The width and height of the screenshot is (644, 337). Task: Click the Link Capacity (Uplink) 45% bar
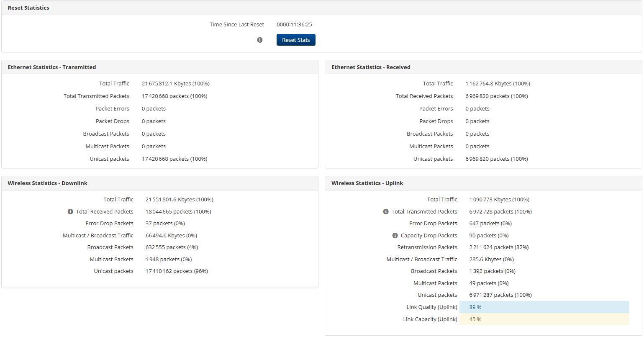click(544, 319)
